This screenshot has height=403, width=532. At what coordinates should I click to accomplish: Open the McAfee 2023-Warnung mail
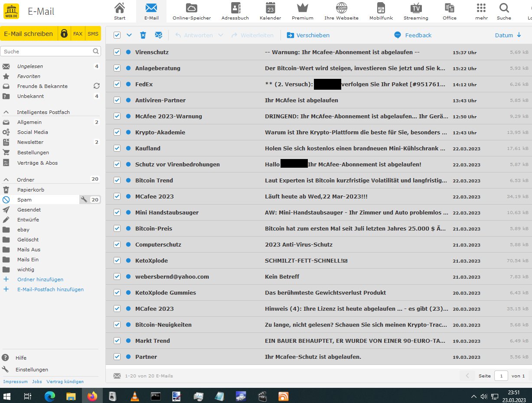318,116
